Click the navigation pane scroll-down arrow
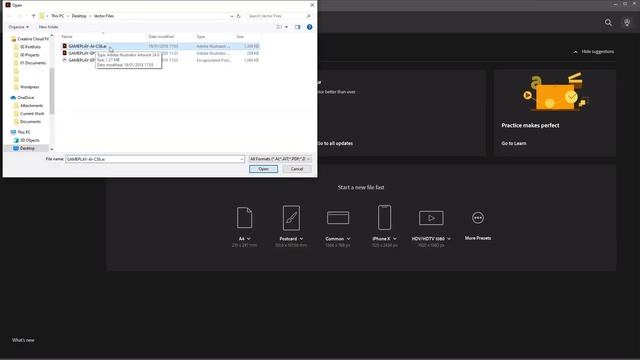The image size is (640, 360). 52,149
